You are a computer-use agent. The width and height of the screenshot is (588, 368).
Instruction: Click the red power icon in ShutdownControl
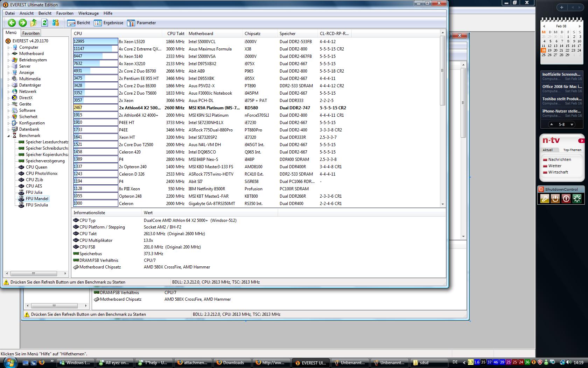(x=566, y=199)
